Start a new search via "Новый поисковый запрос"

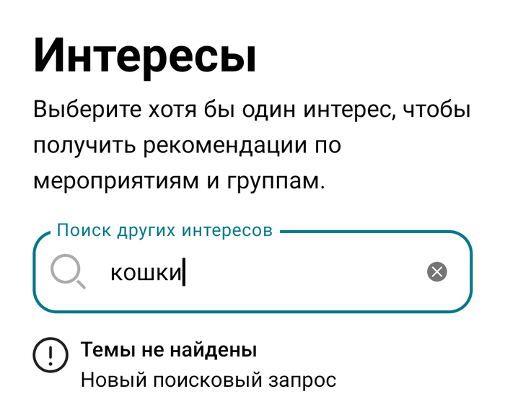208,380
